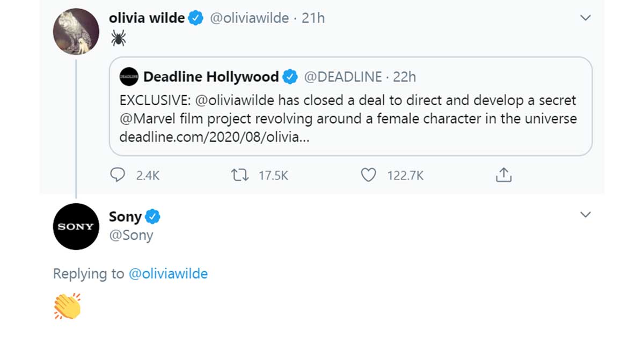Like the tweet with the heart icon
The height and width of the screenshot is (338, 644).
[x=368, y=175]
